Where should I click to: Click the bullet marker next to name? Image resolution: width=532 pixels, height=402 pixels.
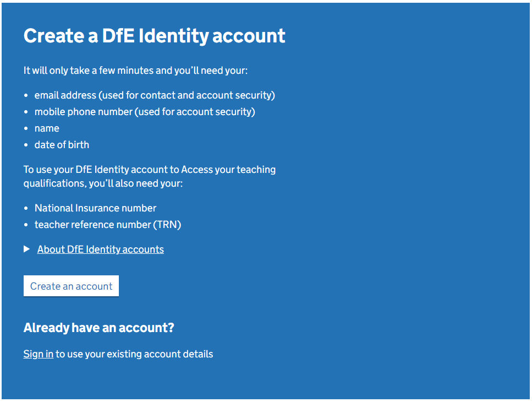point(25,128)
